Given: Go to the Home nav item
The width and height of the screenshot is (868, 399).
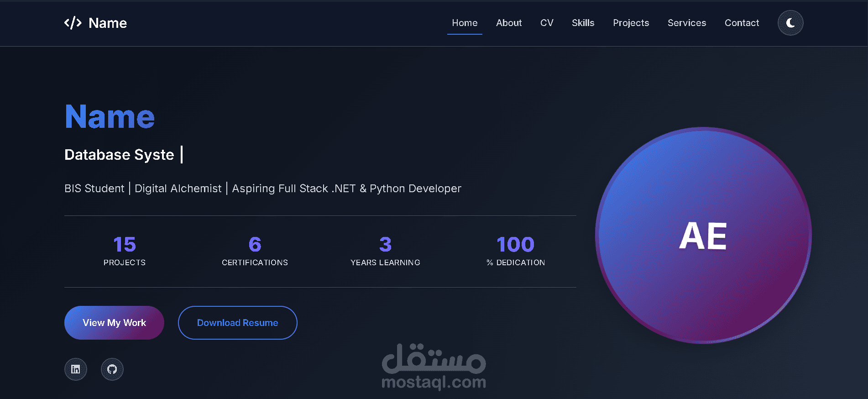Looking at the screenshot, I should click(x=465, y=23).
